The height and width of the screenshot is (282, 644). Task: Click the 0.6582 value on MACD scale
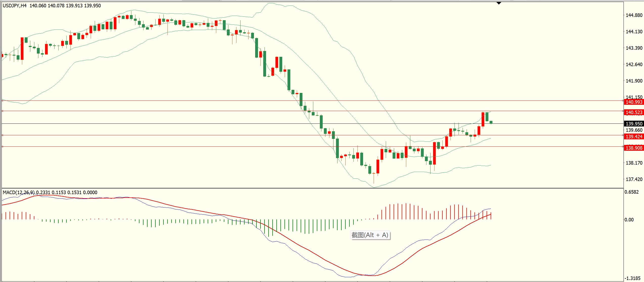coord(632,192)
